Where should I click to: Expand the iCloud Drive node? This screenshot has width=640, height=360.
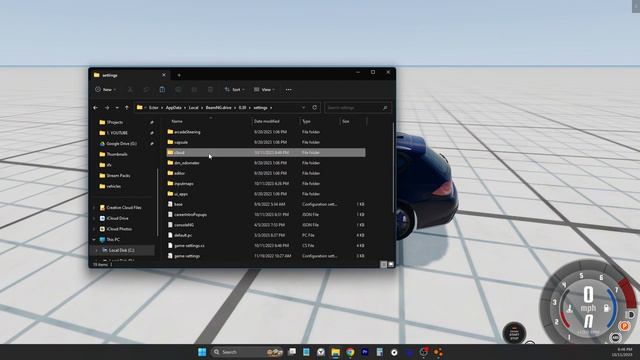pos(94,218)
